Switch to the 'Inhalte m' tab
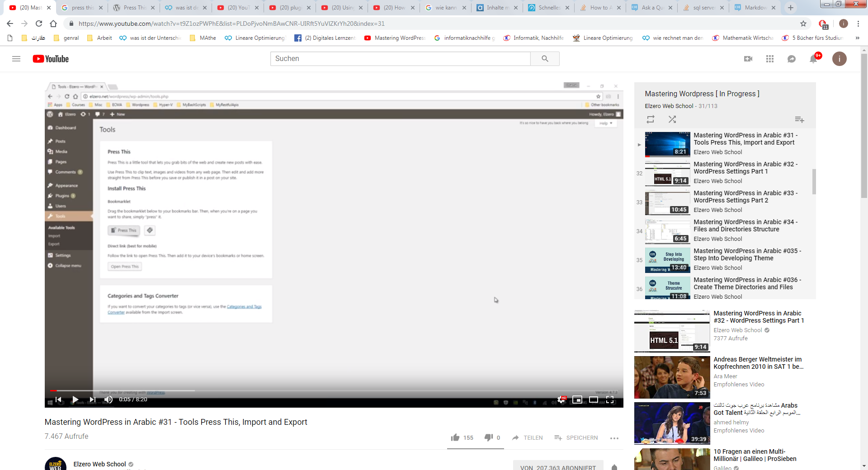 (497, 7)
